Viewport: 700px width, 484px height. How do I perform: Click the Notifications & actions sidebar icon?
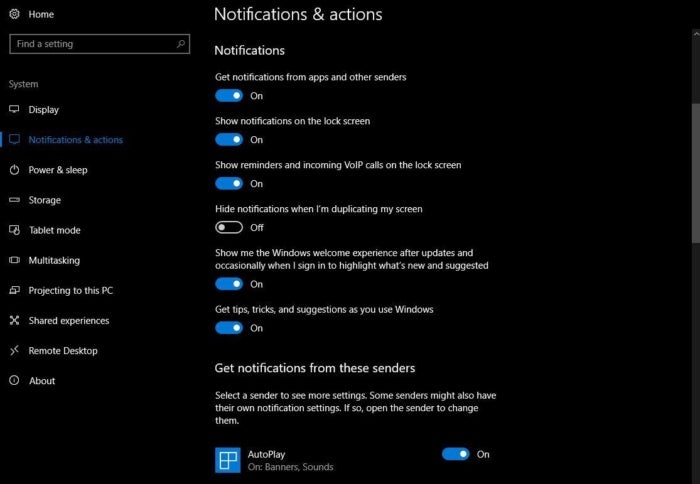(14, 139)
